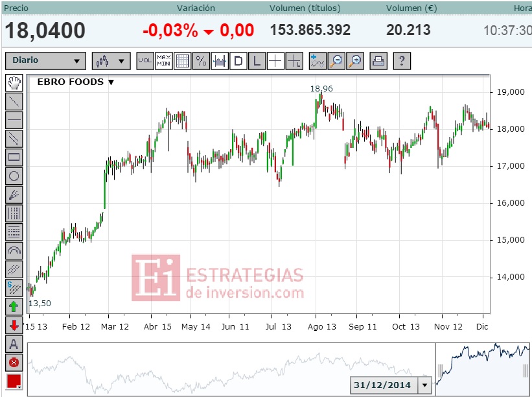
Task: Open the Diario timeframe dropdown
Action: coord(46,61)
